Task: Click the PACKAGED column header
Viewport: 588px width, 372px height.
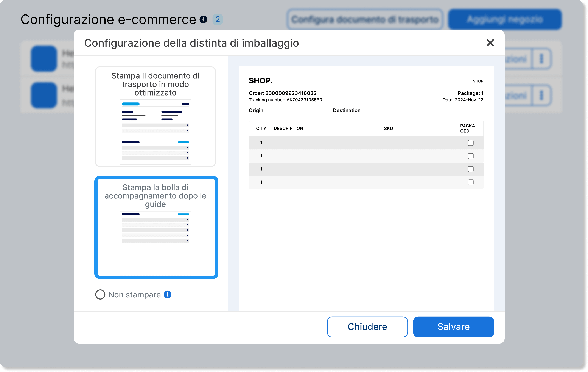Action: point(467,128)
